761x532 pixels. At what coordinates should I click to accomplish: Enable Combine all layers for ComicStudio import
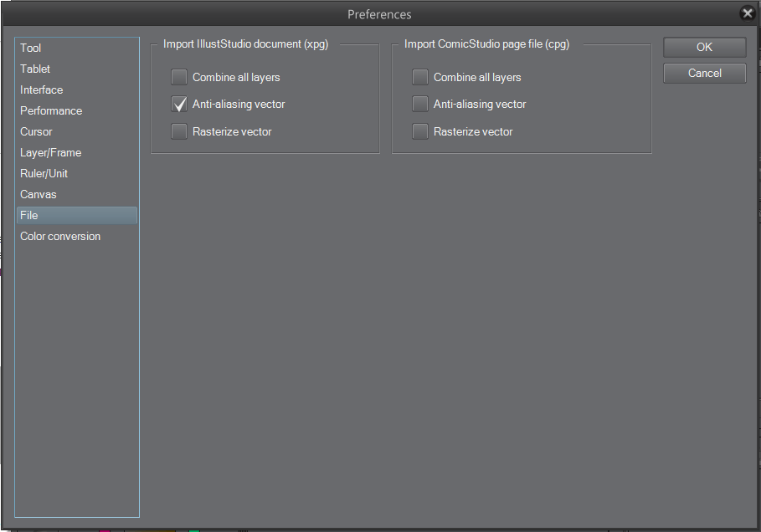419,77
